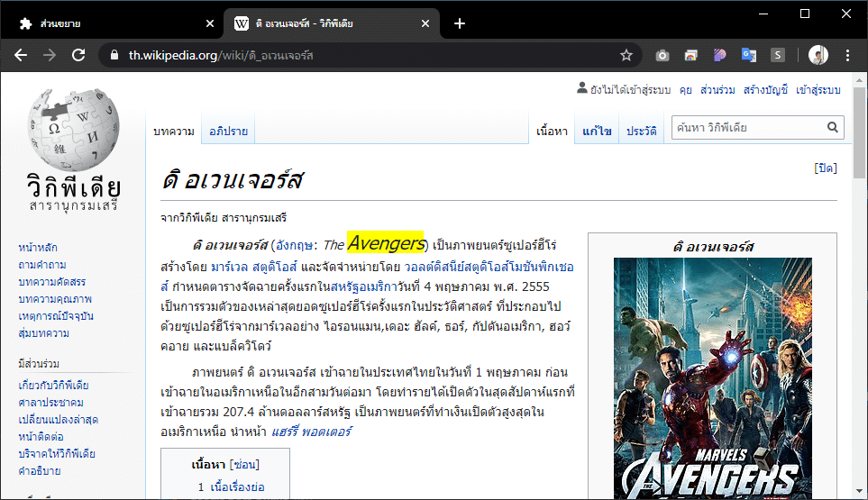Open บทความคุณภาพ sidebar link
This screenshot has height=500, width=868.
click(55, 299)
